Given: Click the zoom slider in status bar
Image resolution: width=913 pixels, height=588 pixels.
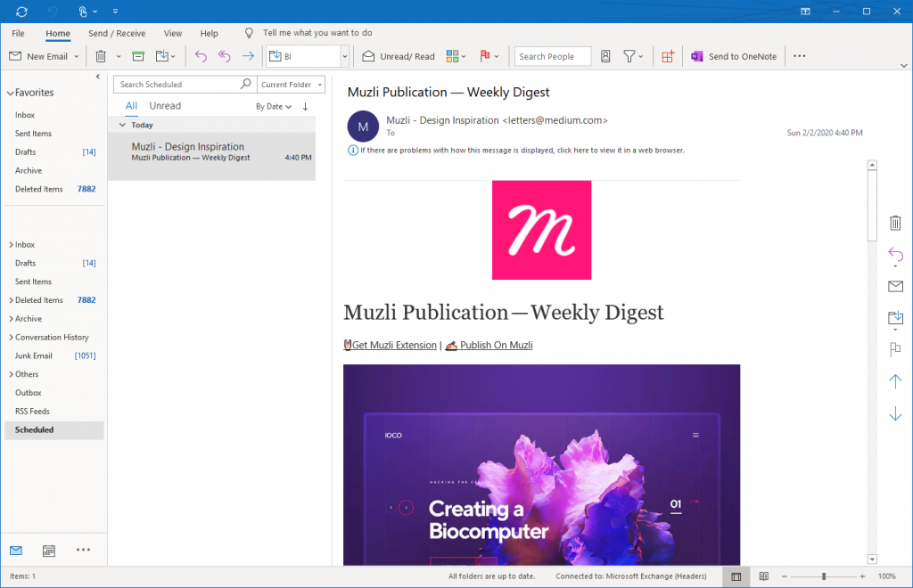Looking at the screenshot, I should 824,576.
